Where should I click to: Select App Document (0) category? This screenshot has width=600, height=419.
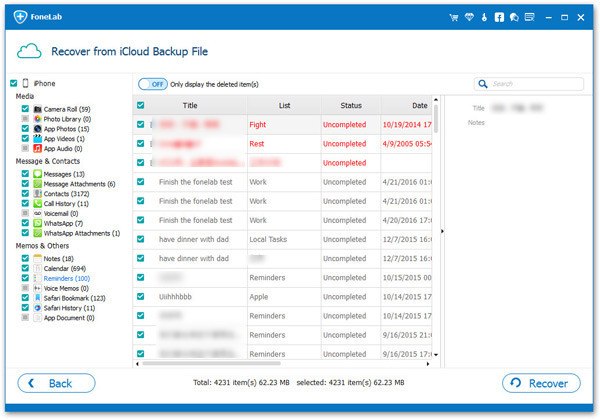pyautogui.click(x=69, y=318)
